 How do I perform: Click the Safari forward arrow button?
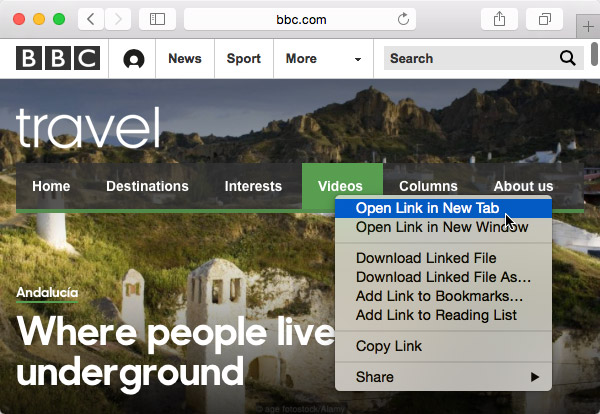[x=117, y=19]
